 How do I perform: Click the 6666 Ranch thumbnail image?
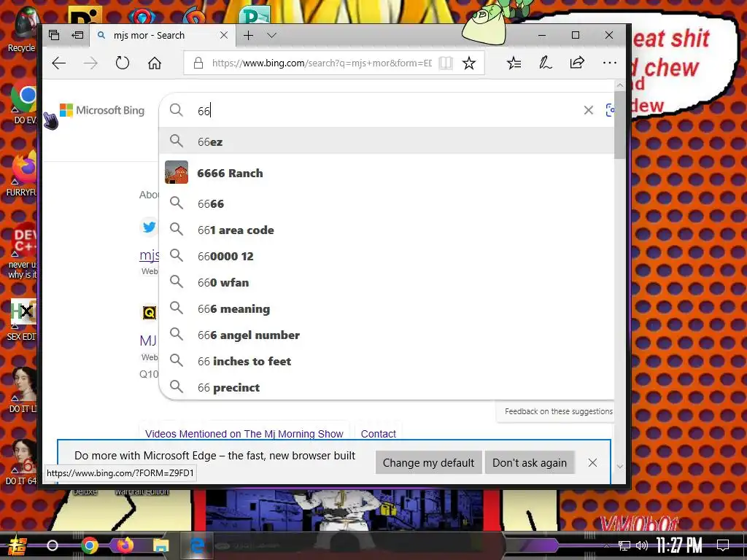(x=177, y=172)
